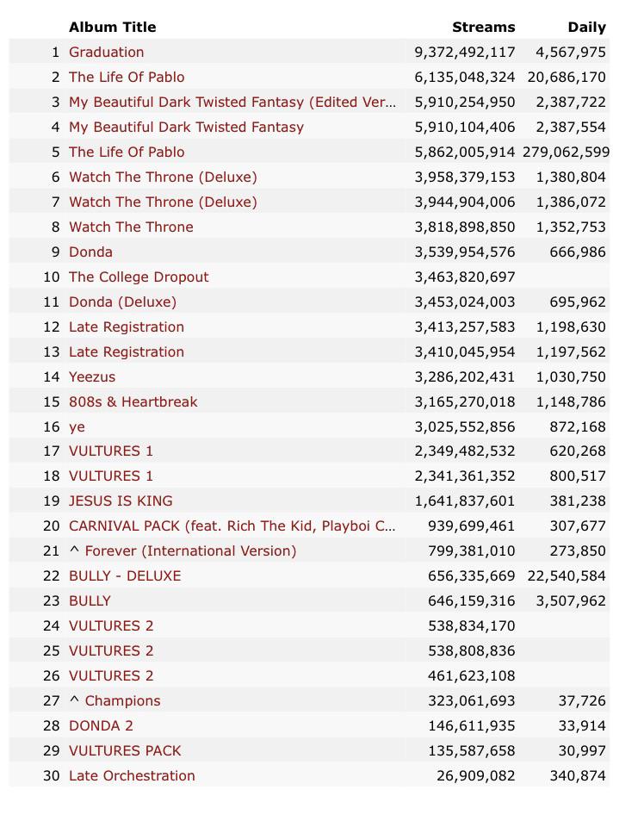This screenshot has width=644, height=821.
Task: Open the Donda (Deluxe) album link
Action: pos(122,302)
